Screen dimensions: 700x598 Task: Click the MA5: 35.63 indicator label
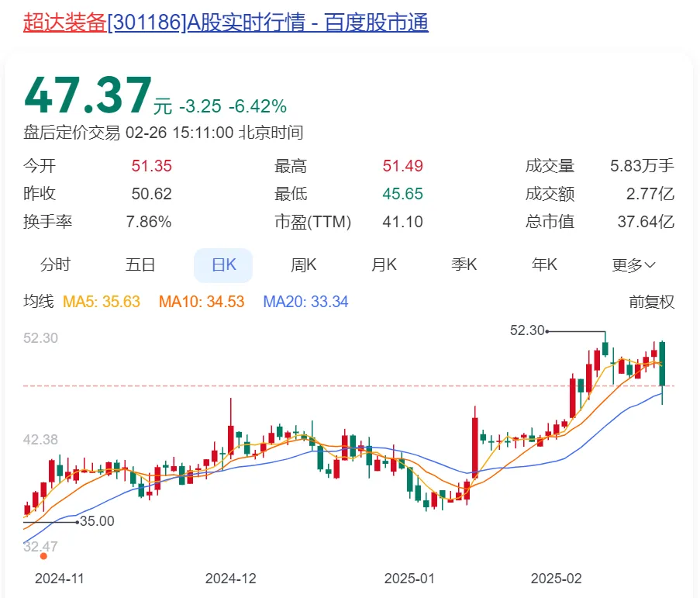[x=102, y=302]
